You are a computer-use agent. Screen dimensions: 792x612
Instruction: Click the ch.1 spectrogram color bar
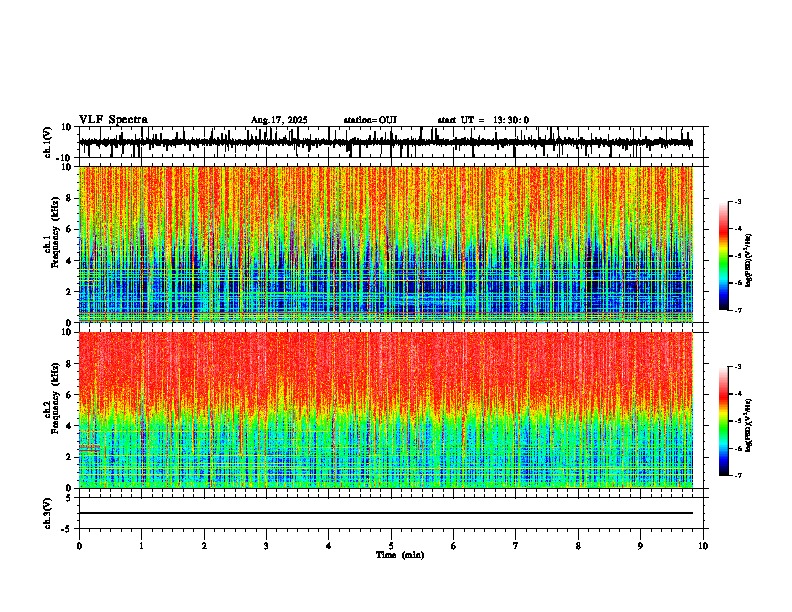(x=724, y=256)
